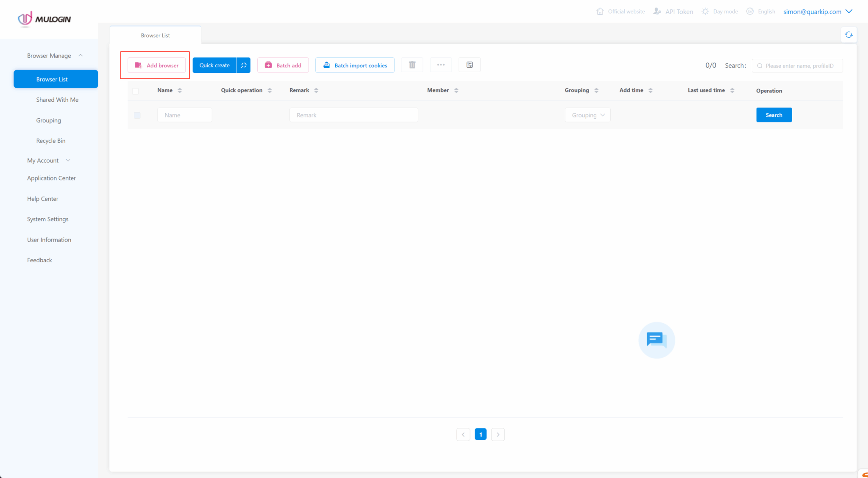Click the Official website home icon

600,11
